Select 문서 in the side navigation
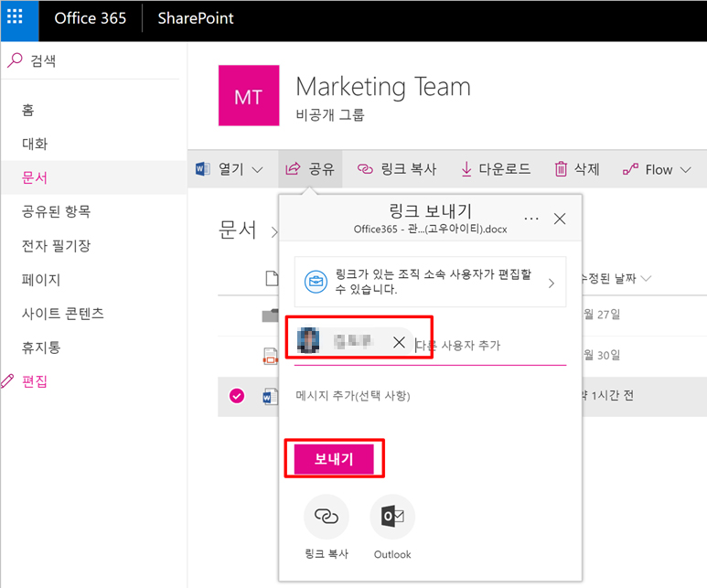 35,177
